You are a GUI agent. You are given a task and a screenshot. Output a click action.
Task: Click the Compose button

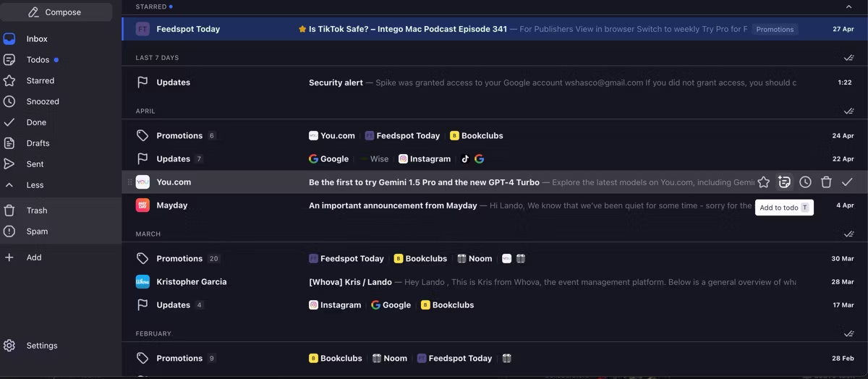[56, 12]
